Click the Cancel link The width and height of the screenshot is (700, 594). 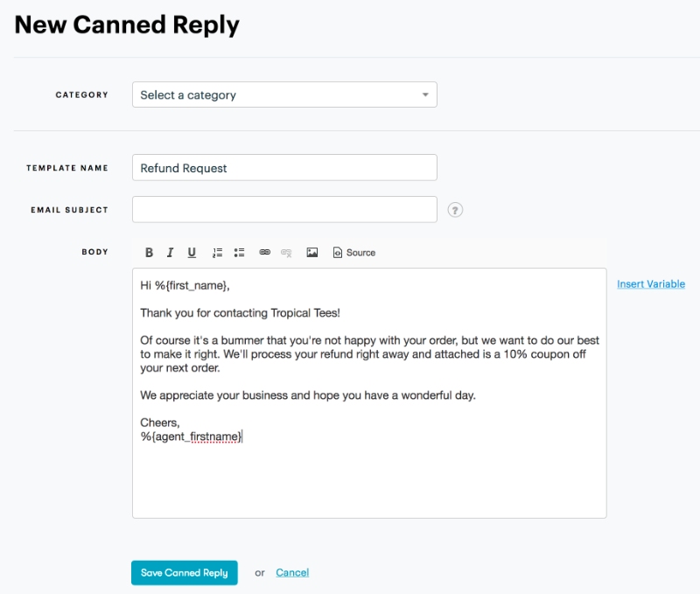click(x=292, y=573)
